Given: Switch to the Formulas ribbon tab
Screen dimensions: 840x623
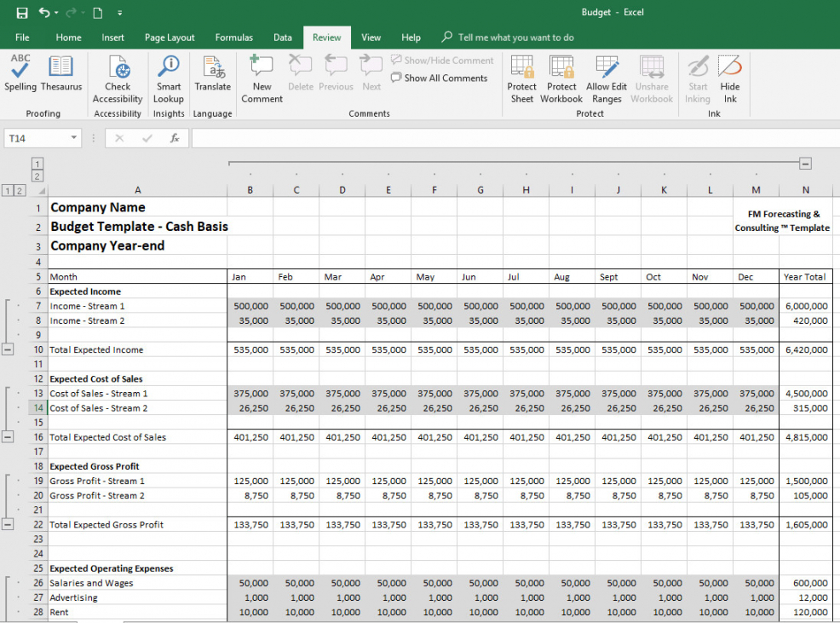Looking at the screenshot, I should tap(233, 37).
